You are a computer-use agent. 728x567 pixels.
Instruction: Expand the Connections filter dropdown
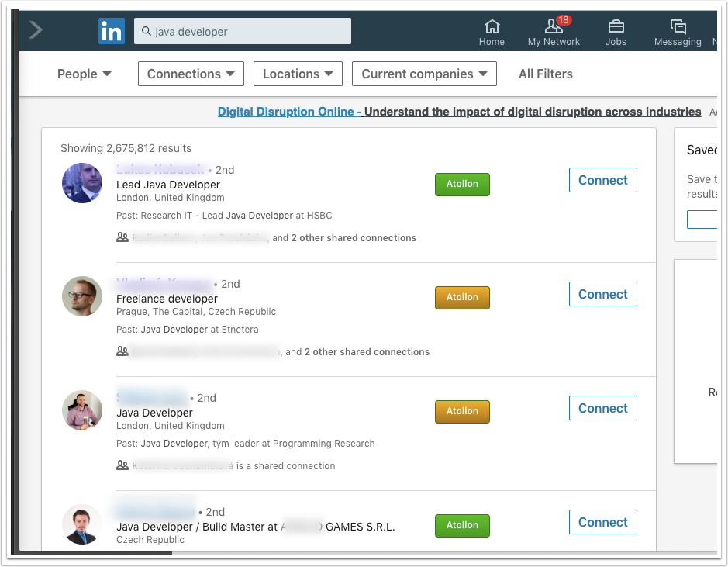(x=191, y=74)
